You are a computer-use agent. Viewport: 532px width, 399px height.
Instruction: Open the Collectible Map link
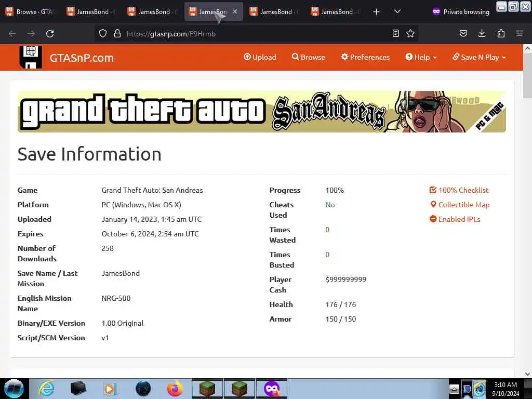(x=460, y=205)
